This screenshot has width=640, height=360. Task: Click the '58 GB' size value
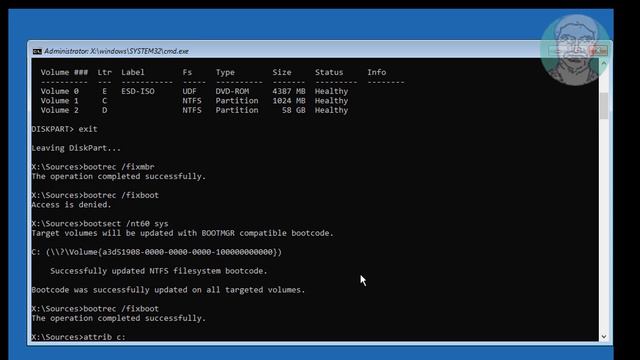tap(293, 110)
